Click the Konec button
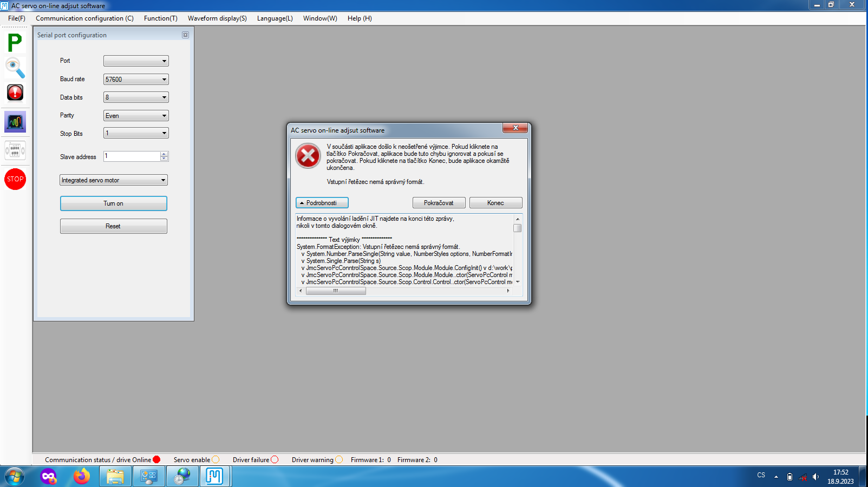This screenshot has height=487, width=868. pyautogui.click(x=495, y=203)
